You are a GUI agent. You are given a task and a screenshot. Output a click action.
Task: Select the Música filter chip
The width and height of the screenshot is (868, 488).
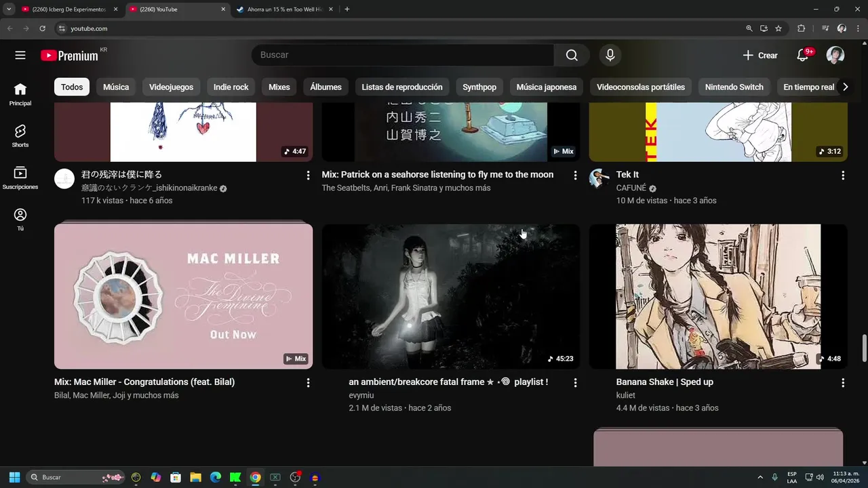(116, 87)
